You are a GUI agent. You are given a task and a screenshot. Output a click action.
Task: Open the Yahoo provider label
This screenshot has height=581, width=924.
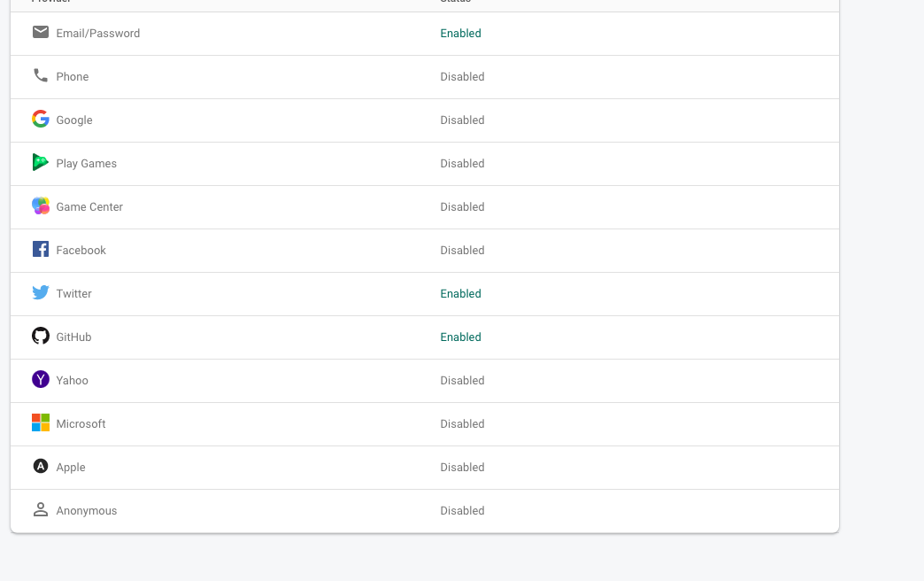coord(73,381)
